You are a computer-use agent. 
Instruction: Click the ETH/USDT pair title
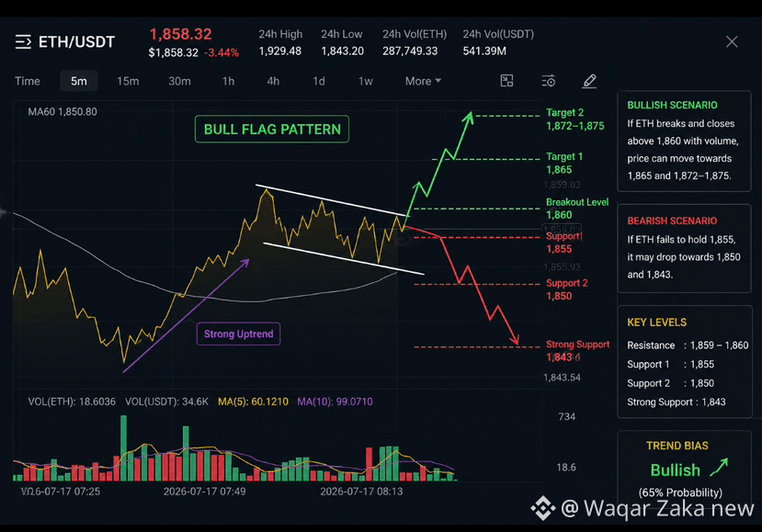pos(77,41)
